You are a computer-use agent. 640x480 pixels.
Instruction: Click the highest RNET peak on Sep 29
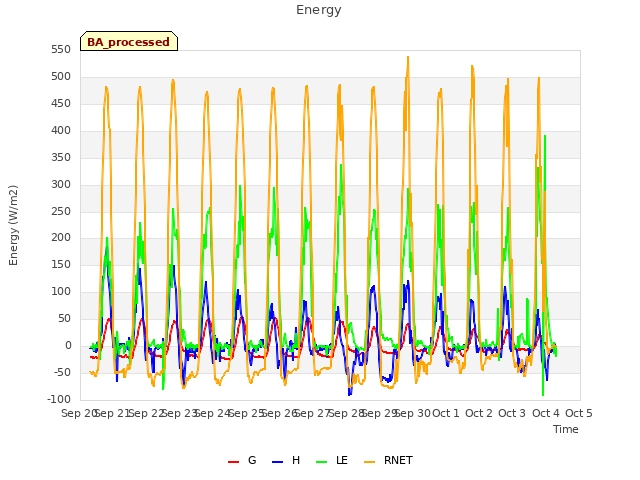(408, 58)
